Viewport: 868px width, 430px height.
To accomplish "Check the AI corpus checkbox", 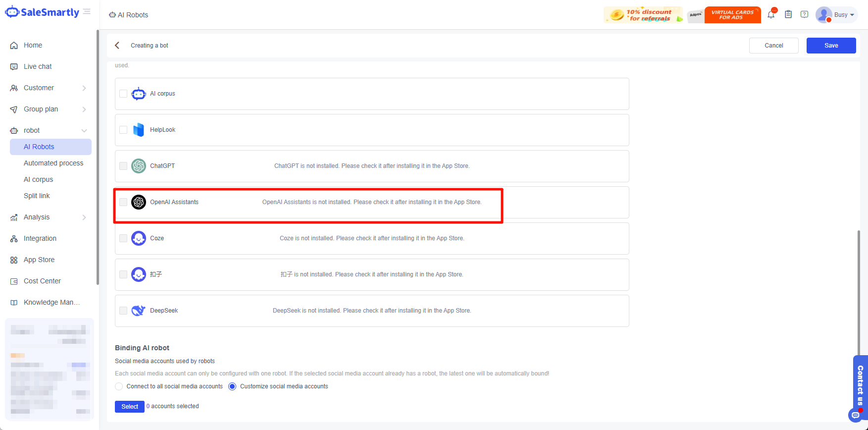I will 123,94.
